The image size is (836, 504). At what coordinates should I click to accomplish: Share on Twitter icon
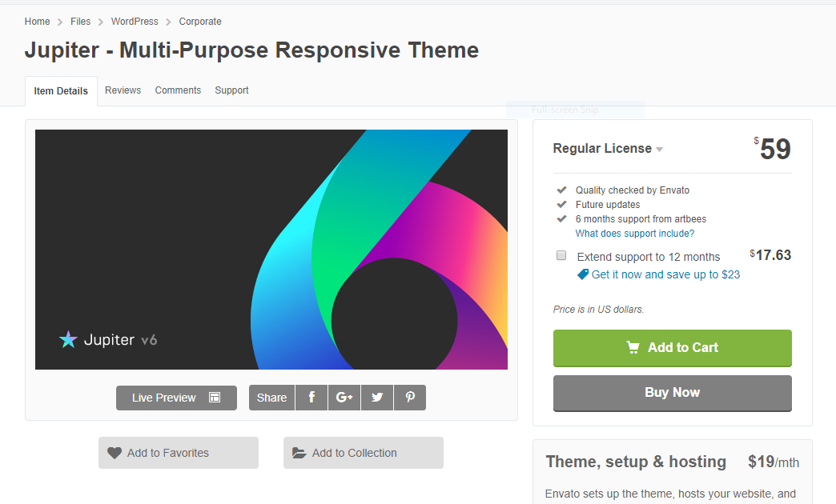point(377,398)
